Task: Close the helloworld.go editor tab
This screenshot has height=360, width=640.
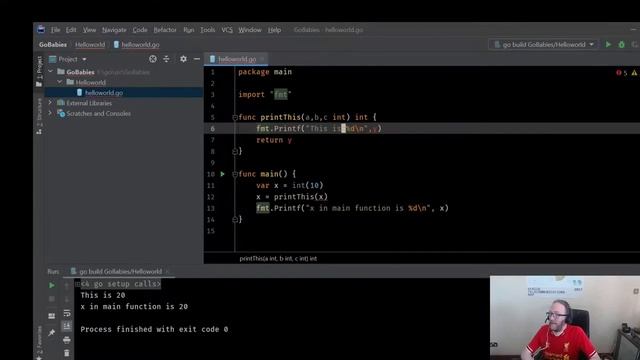Action: click(262, 59)
